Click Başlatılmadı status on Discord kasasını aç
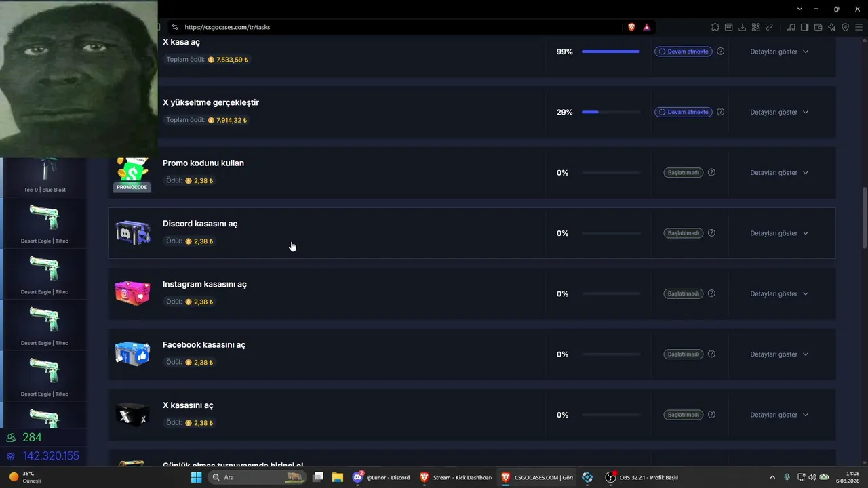 click(x=684, y=233)
